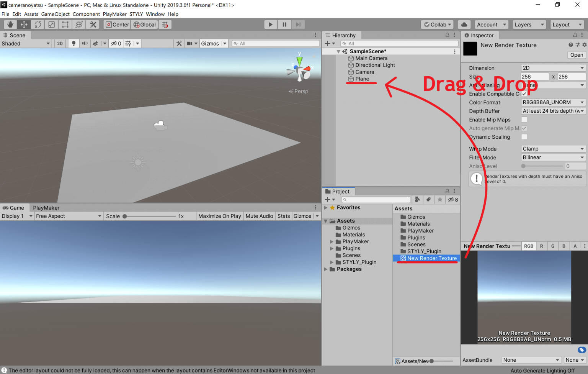Image resolution: width=588 pixels, height=374 pixels.
Task: Click the plus icon in the Hierarchy panel
Action: tap(328, 43)
